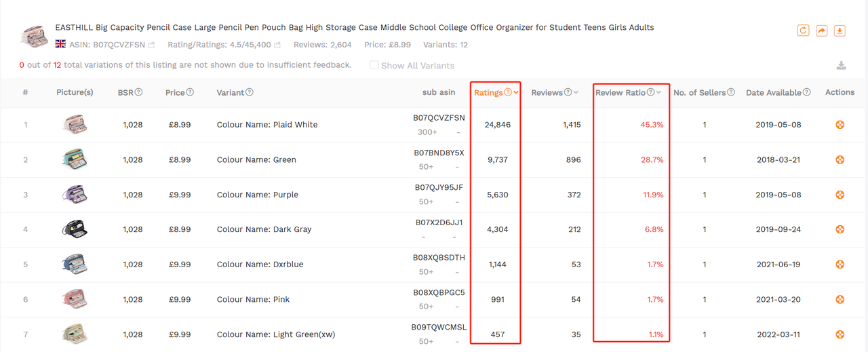Sort table by Reviews dropdown arrow

[576, 93]
